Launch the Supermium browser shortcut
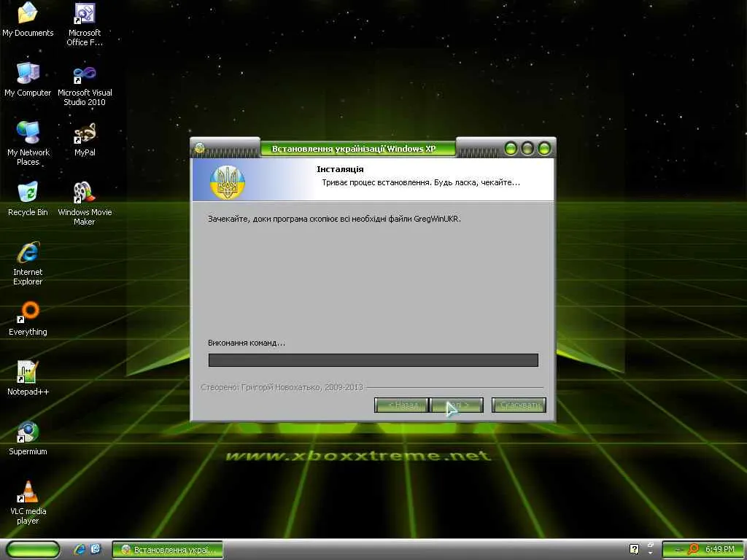 [28, 438]
